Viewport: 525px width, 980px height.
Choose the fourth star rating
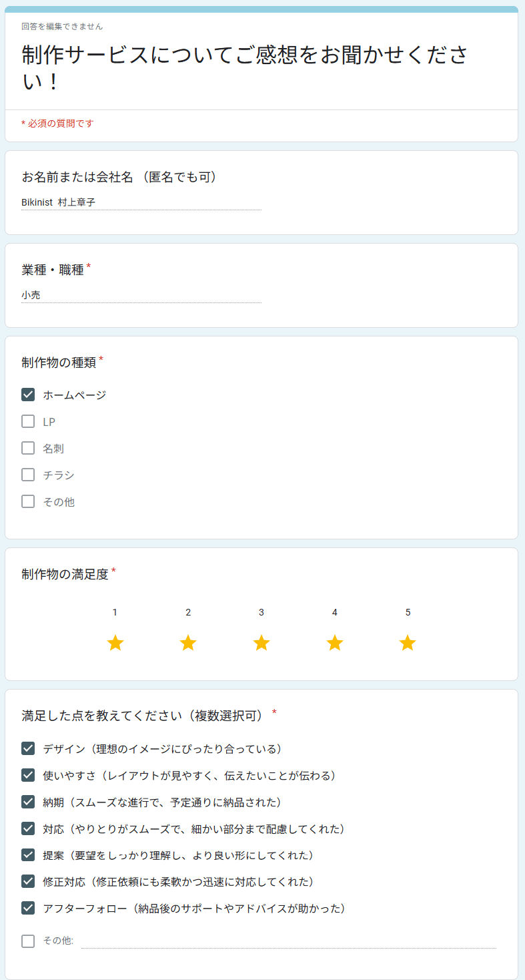(x=335, y=643)
